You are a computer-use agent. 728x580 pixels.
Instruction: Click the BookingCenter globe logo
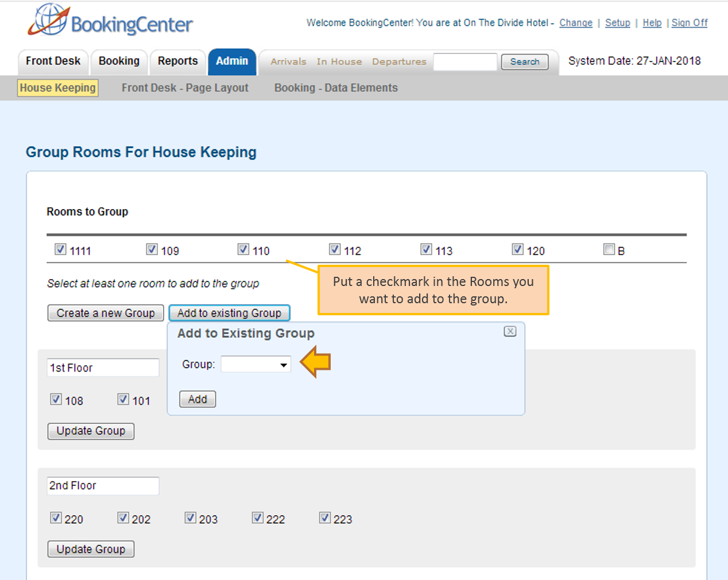coord(49,20)
